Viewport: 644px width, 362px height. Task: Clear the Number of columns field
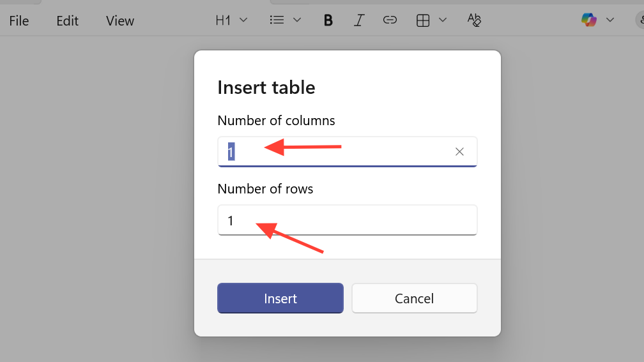pyautogui.click(x=459, y=151)
